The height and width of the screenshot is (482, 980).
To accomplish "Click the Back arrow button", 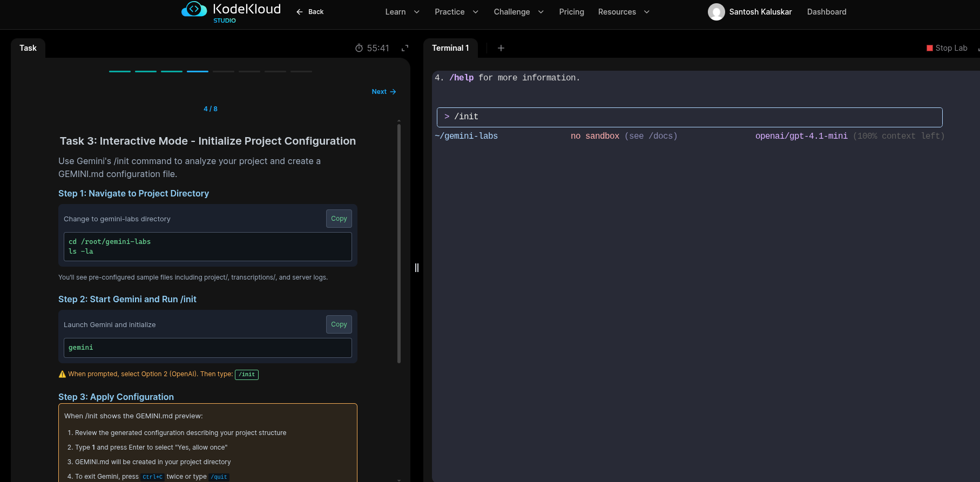I will click(x=310, y=12).
